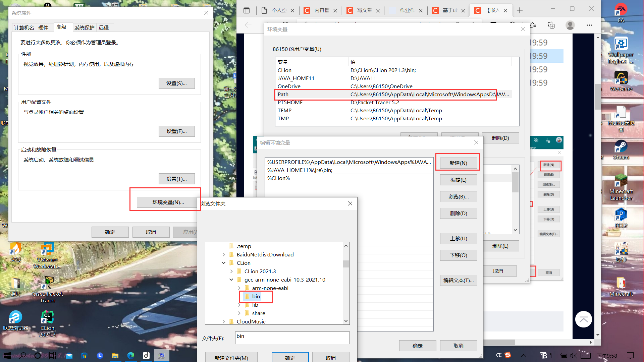Click the browse folder tree scrollbar down arrow
Viewport: 644px width, 362px height.
point(346,321)
